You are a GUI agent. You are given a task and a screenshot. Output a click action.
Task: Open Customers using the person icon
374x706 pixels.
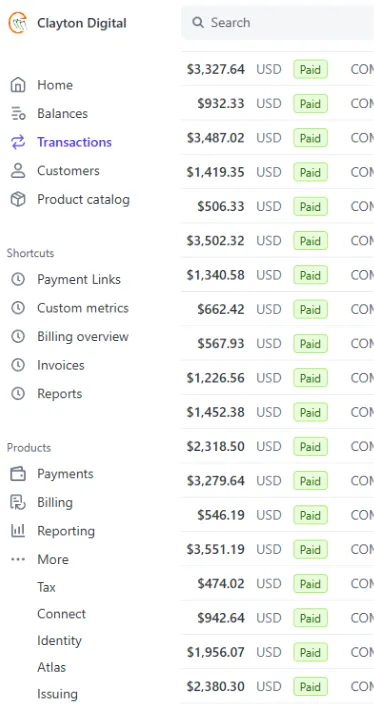(18, 171)
